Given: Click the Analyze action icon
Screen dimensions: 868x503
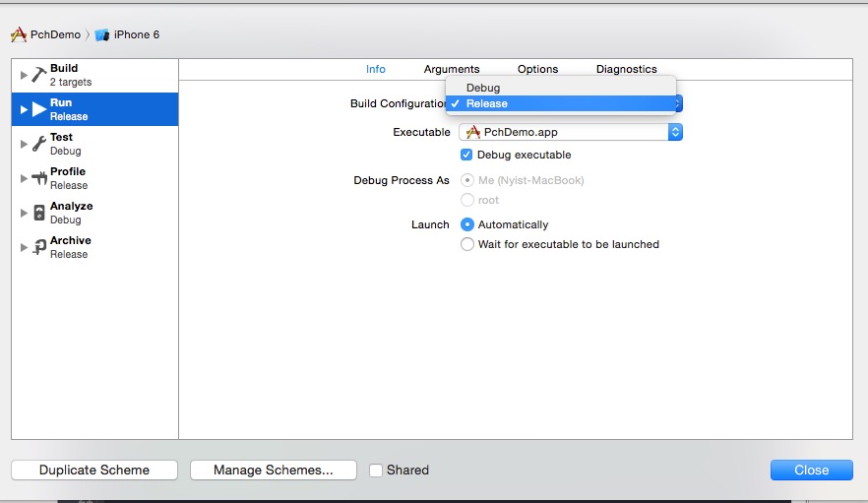Looking at the screenshot, I should pos(39,213).
